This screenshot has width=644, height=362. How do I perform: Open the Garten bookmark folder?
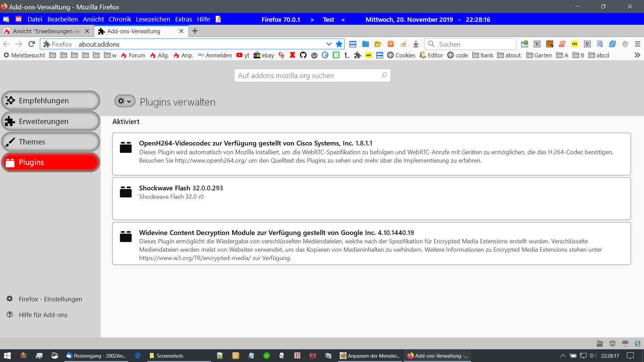539,55
